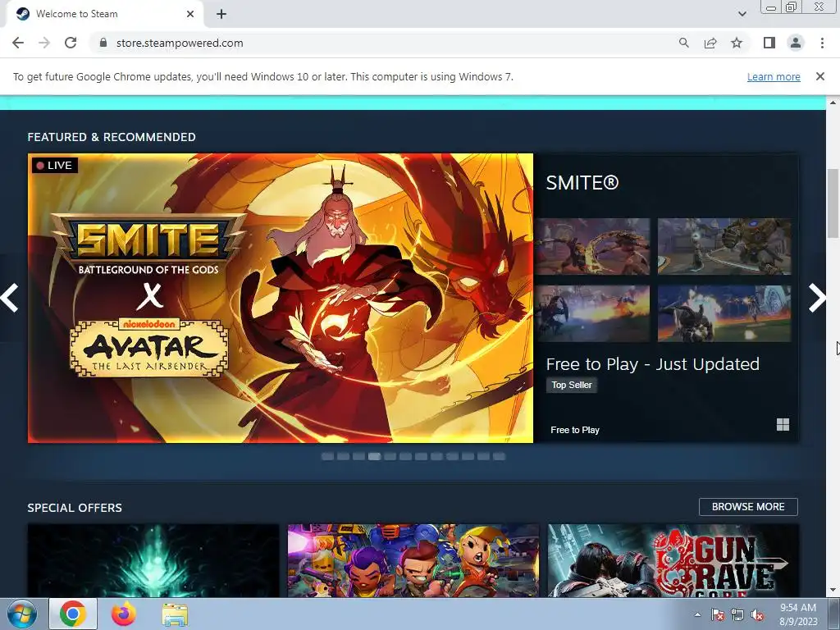This screenshot has height=630, width=840.
Task: Click the Show desktop button
Action: 833,614
